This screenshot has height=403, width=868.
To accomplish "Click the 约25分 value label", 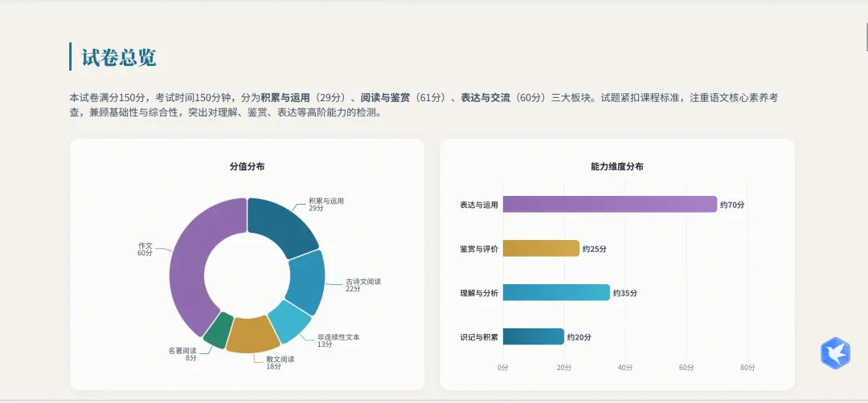I will (x=595, y=249).
